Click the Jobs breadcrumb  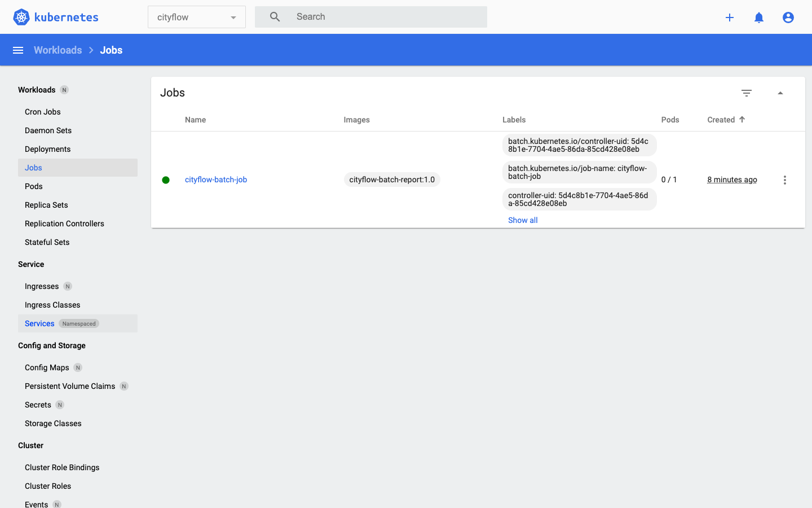coord(111,50)
